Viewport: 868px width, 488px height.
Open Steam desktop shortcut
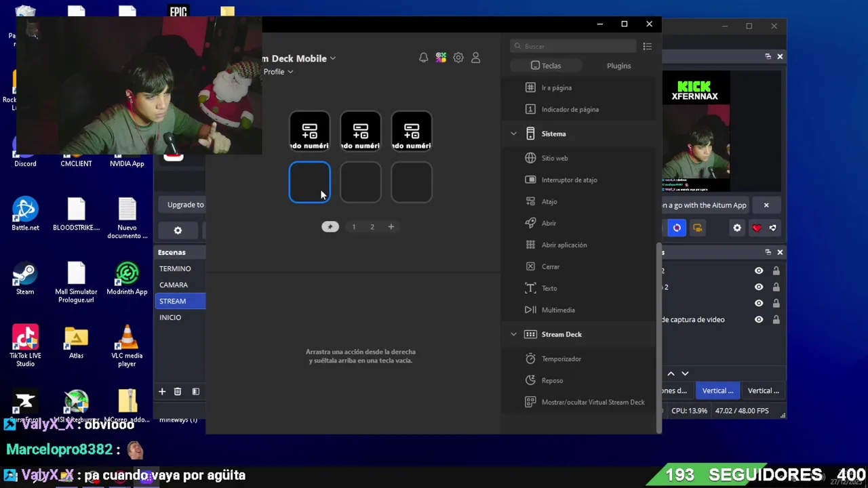(25, 279)
